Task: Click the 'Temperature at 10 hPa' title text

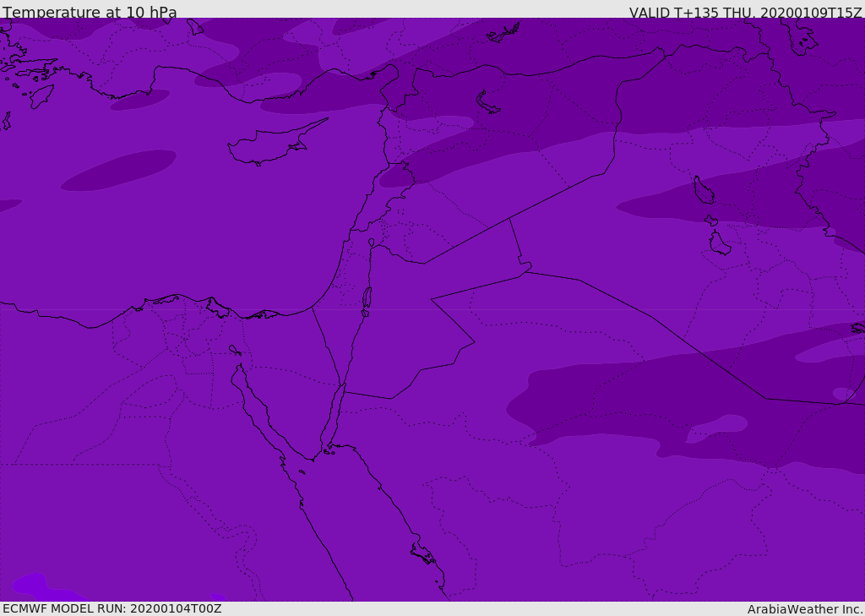Action: coord(90,12)
